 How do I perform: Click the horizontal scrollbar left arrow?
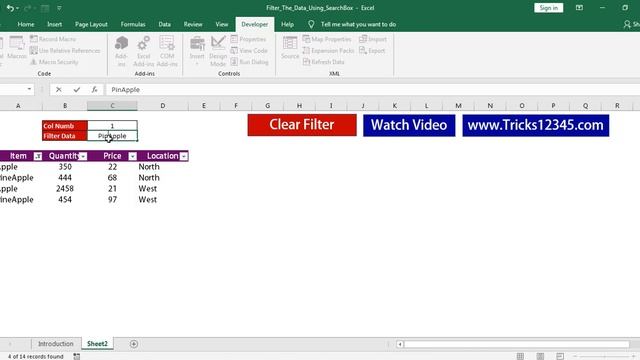[400, 344]
